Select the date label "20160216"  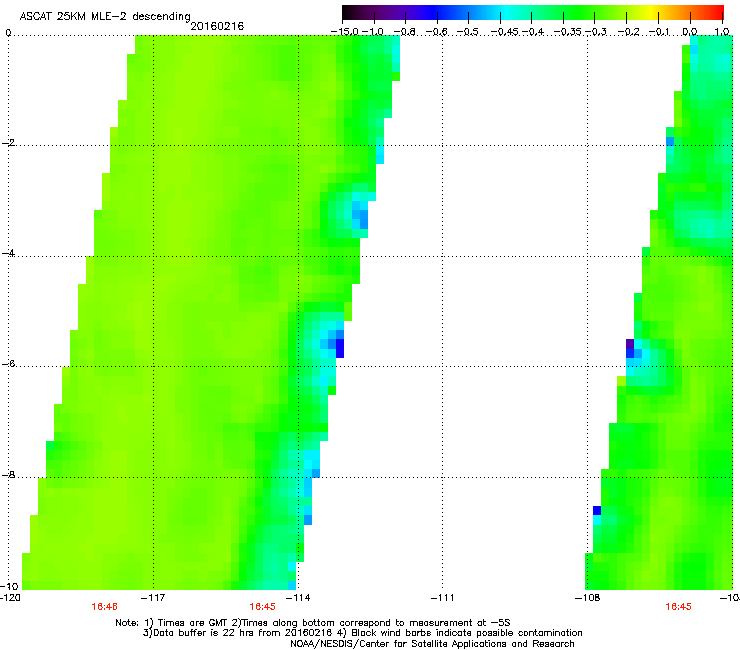coord(217,26)
